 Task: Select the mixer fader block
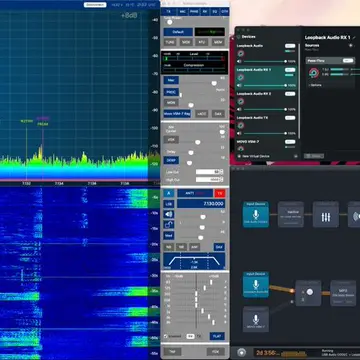(x=308, y=293)
